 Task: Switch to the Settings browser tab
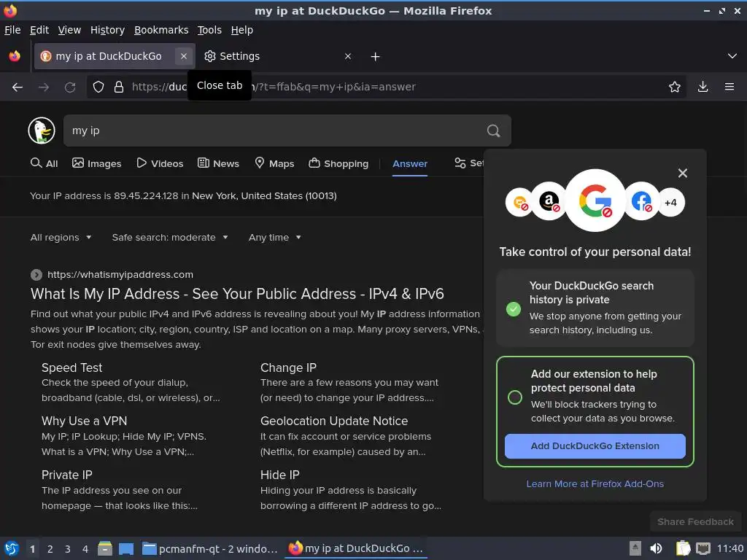pyautogui.click(x=279, y=56)
